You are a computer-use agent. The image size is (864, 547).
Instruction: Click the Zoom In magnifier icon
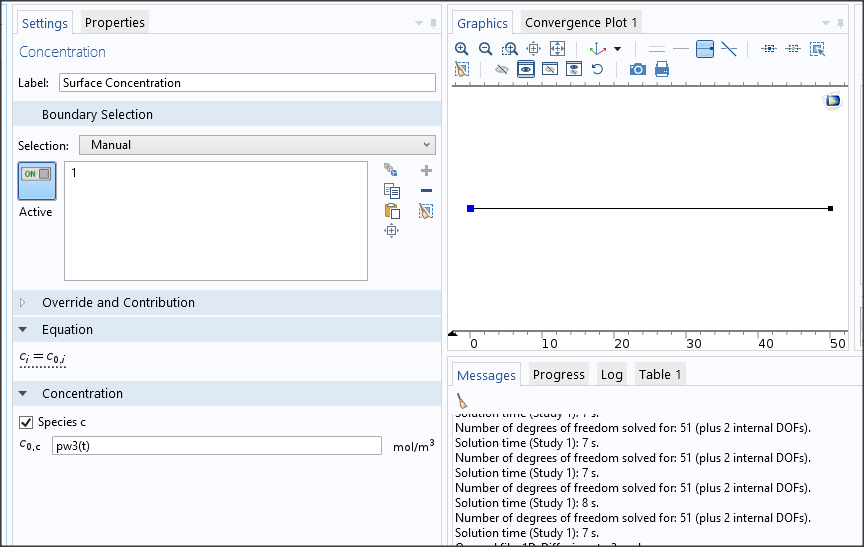(461, 49)
